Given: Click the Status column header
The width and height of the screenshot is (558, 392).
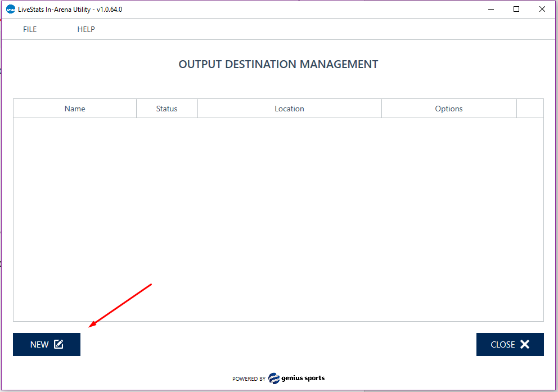Looking at the screenshot, I should click(166, 109).
